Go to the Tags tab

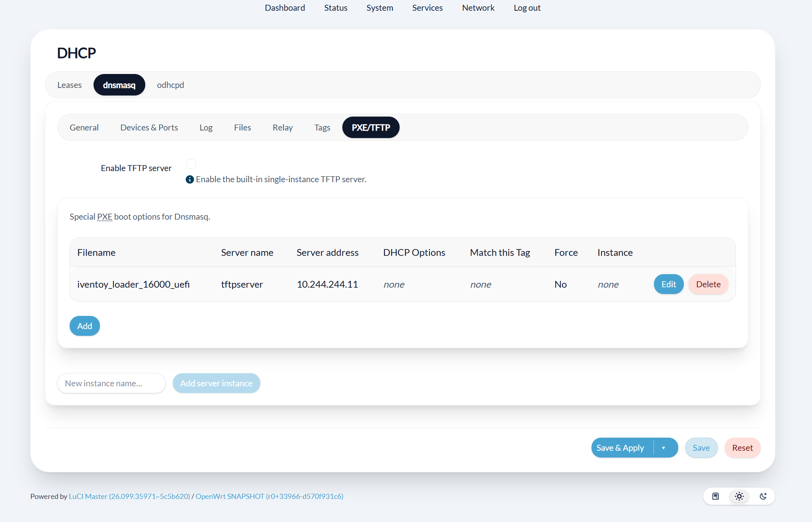click(322, 128)
